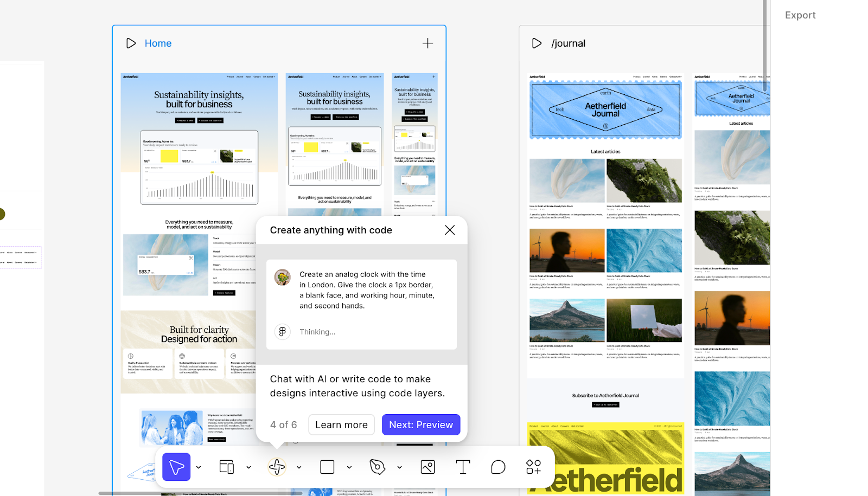Screen dimensions: 868x496
Task: Select the Image insert tool
Action: tap(427, 467)
